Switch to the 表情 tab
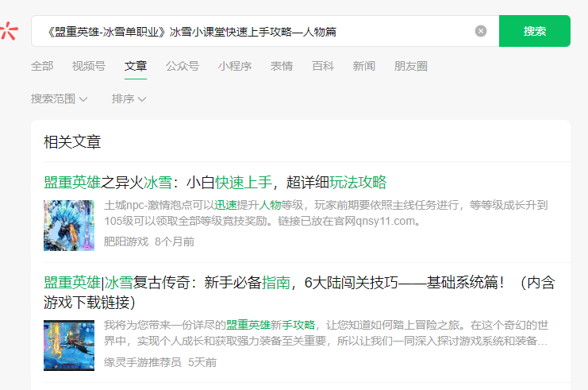Screen dimensions: 588x390 (282, 67)
